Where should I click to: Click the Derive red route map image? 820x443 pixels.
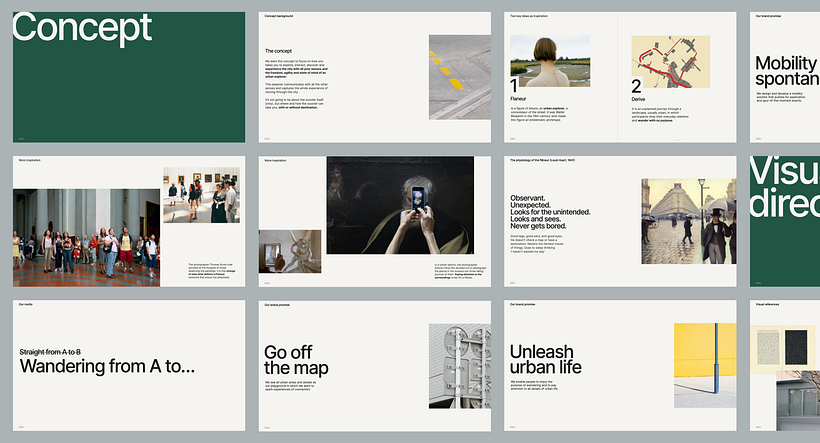click(x=670, y=62)
